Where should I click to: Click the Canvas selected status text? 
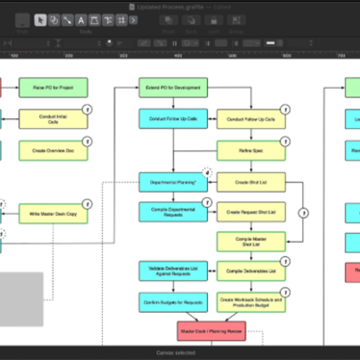(176, 353)
